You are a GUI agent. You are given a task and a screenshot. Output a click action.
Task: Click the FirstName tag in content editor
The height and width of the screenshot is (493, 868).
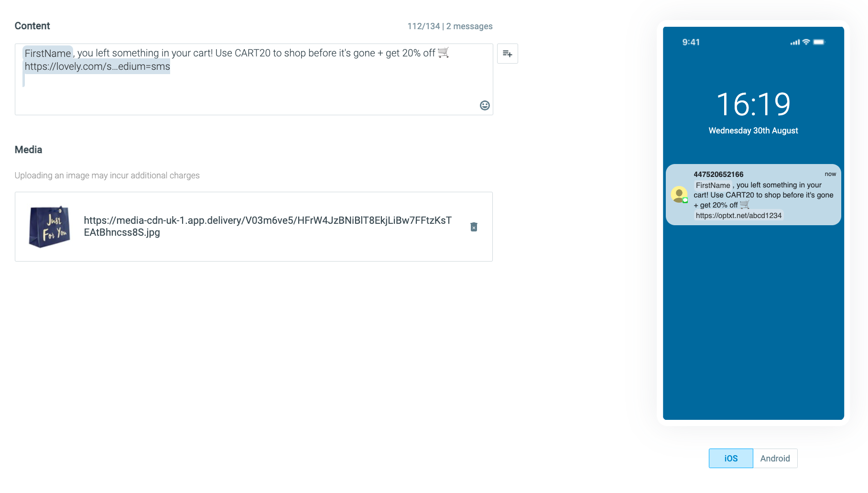(x=48, y=53)
